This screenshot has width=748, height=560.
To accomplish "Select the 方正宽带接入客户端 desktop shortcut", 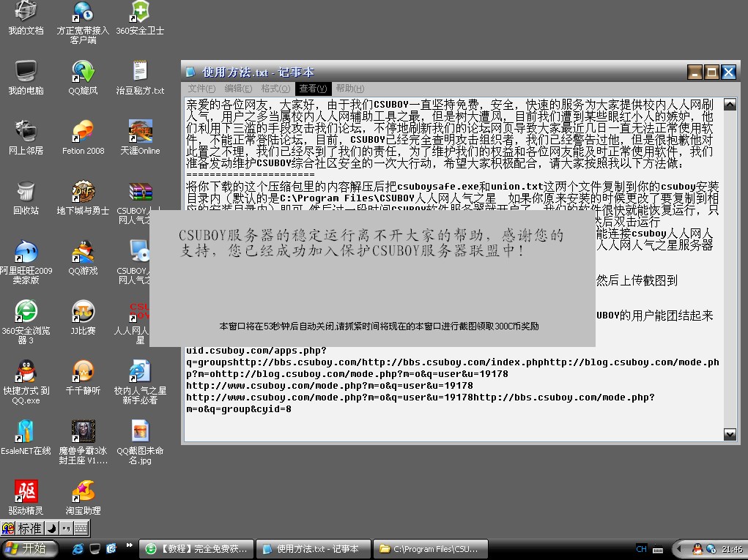I will (83, 22).
